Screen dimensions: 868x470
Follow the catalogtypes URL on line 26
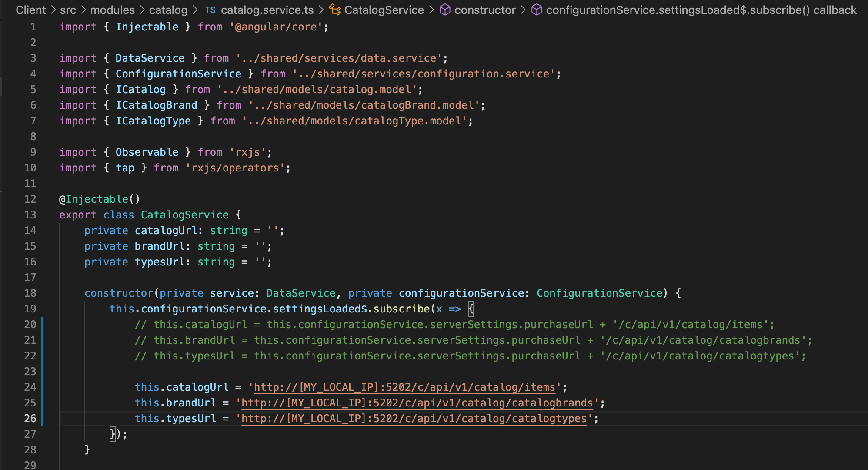point(414,419)
